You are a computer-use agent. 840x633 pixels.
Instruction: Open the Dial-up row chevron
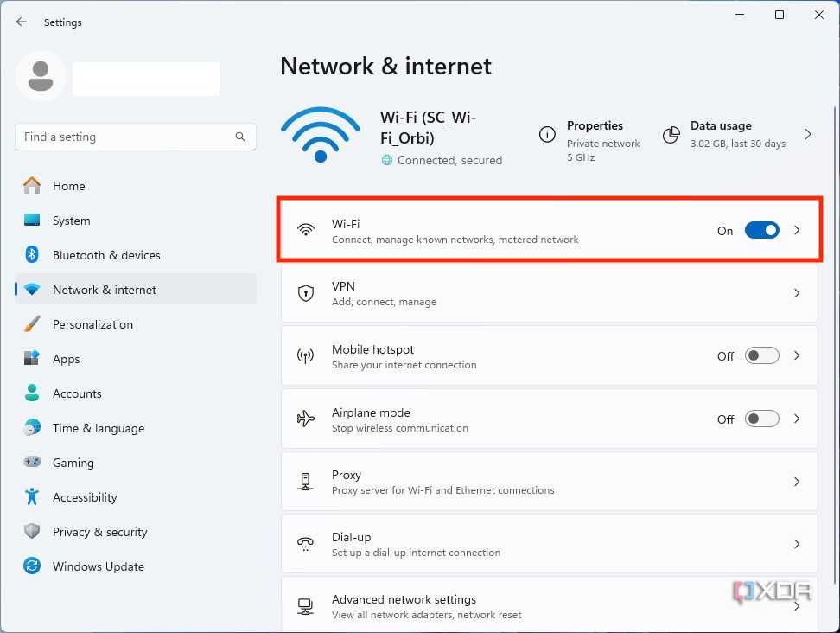797,544
